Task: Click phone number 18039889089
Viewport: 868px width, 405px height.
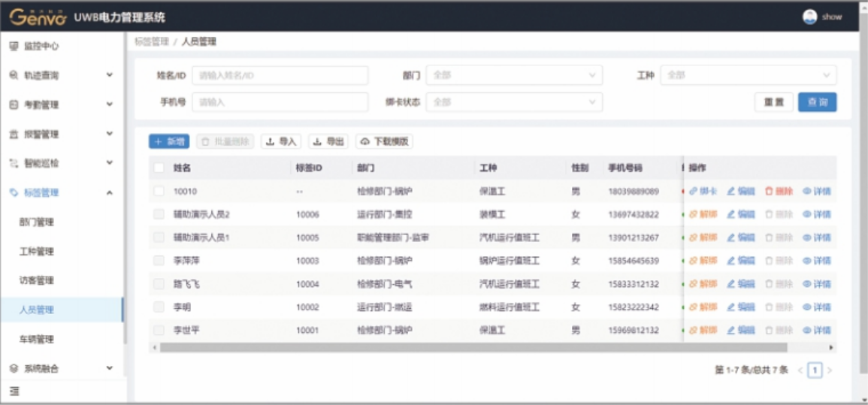Action: [x=634, y=192]
